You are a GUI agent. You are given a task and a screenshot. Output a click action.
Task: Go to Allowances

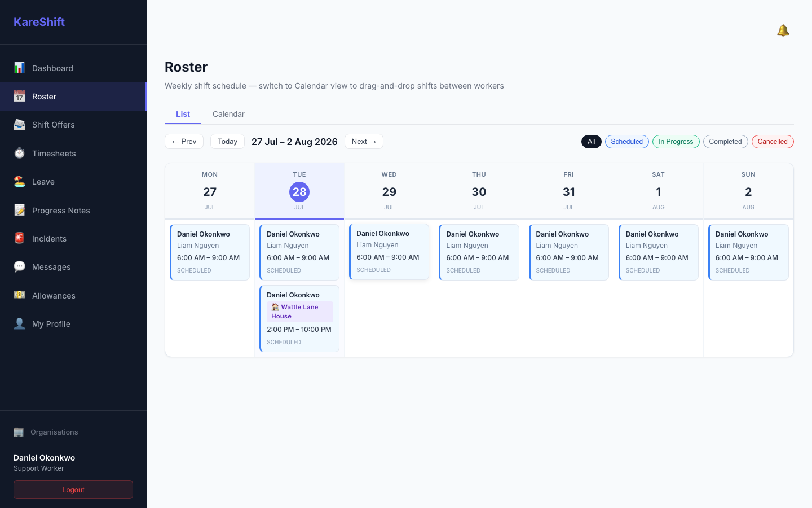point(73,295)
